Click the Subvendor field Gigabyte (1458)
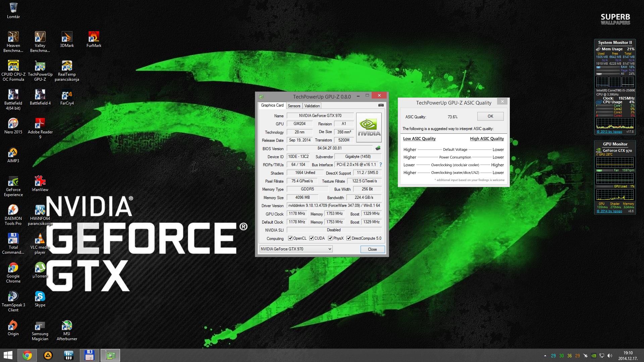The width and height of the screenshot is (644, 362). (x=358, y=157)
